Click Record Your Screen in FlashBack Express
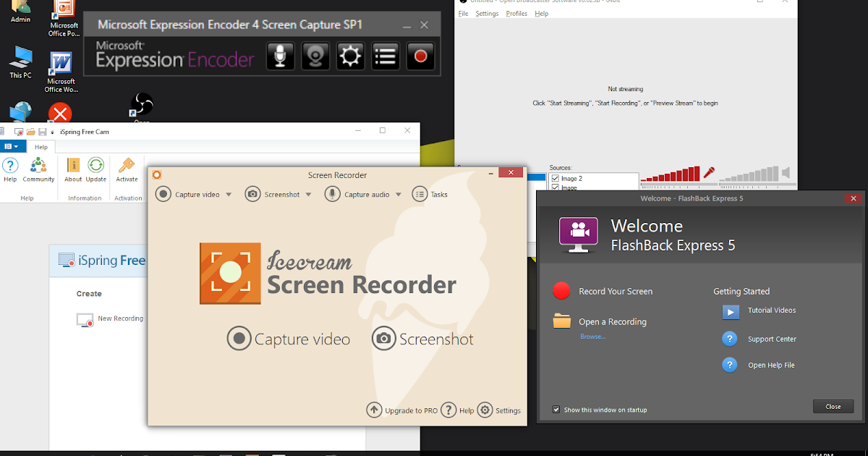868x456 pixels. tap(603, 291)
